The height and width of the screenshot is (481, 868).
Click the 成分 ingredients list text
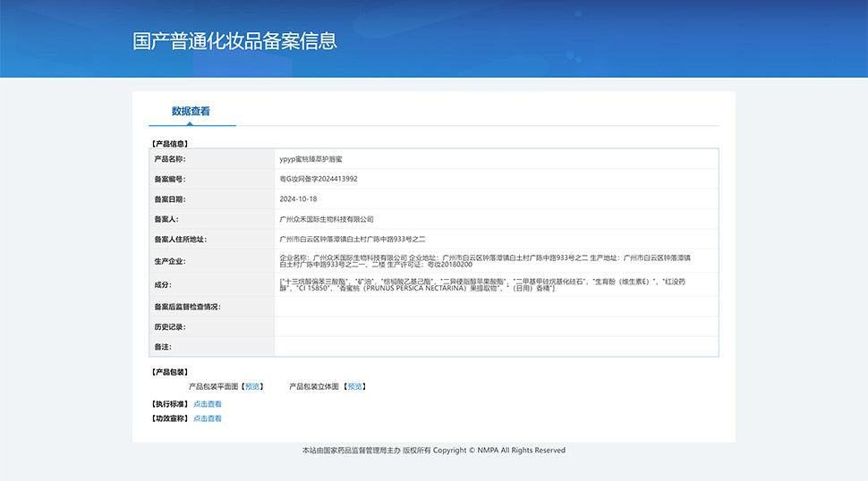click(483, 285)
